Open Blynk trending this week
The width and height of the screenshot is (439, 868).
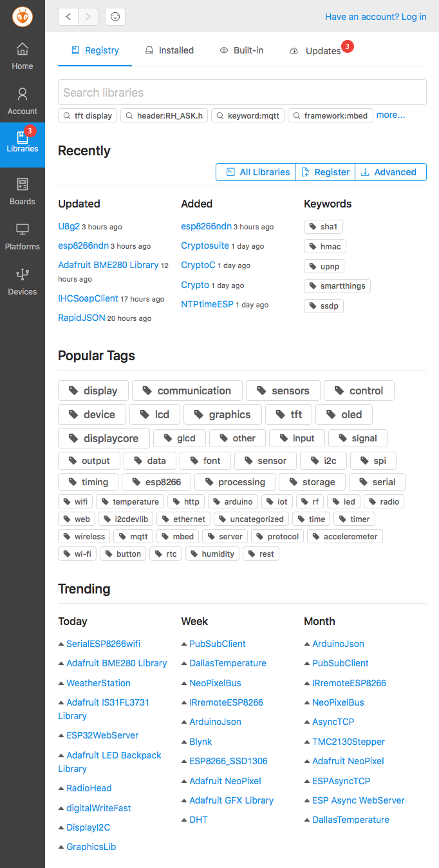click(x=201, y=742)
